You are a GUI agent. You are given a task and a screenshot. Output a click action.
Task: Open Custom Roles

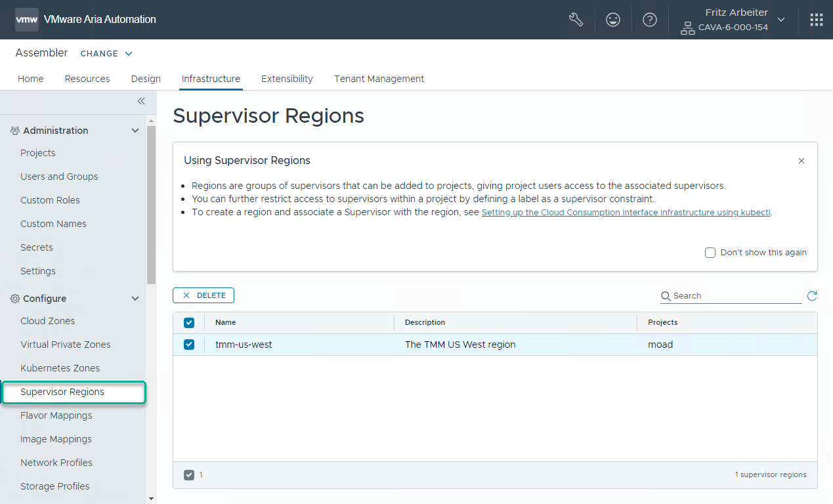(50, 200)
